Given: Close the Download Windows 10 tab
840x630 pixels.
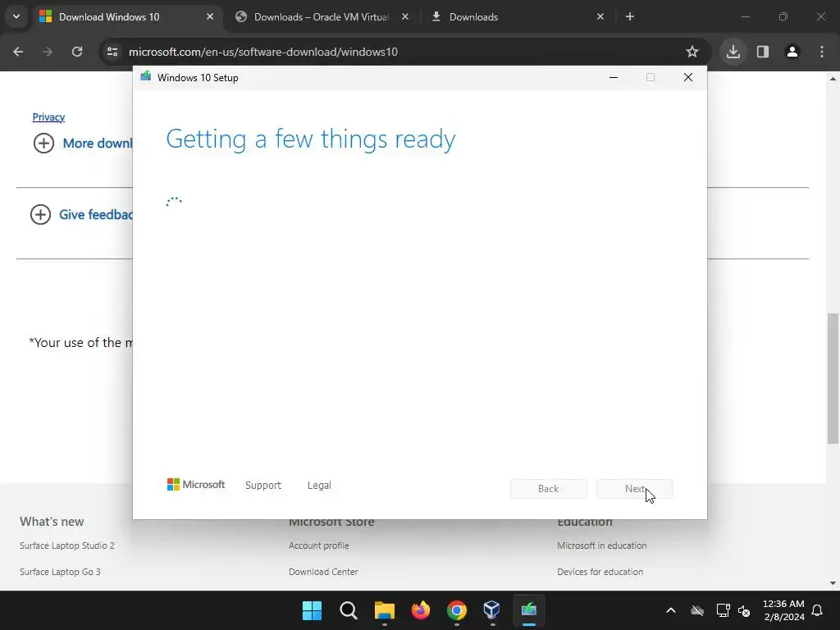Looking at the screenshot, I should [210, 17].
